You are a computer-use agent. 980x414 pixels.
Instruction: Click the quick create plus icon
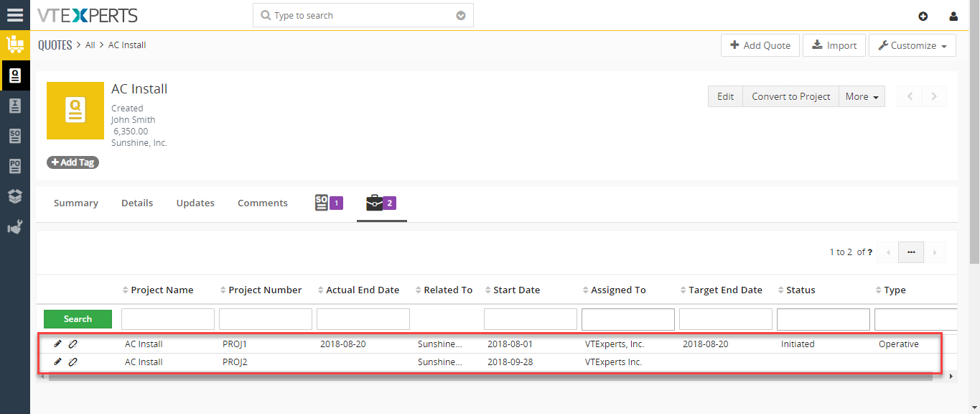pos(923,16)
